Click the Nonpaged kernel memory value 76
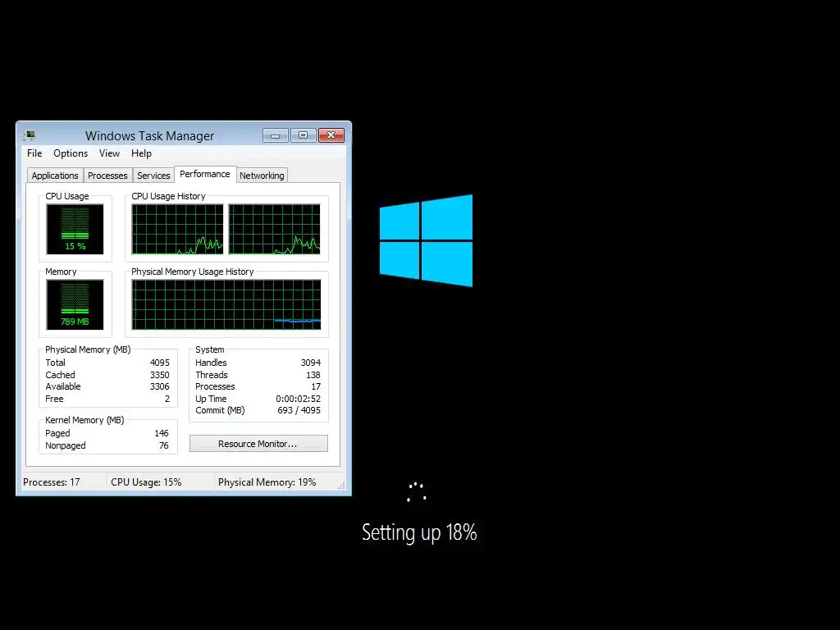Image resolution: width=840 pixels, height=630 pixels. (x=164, y=445)
